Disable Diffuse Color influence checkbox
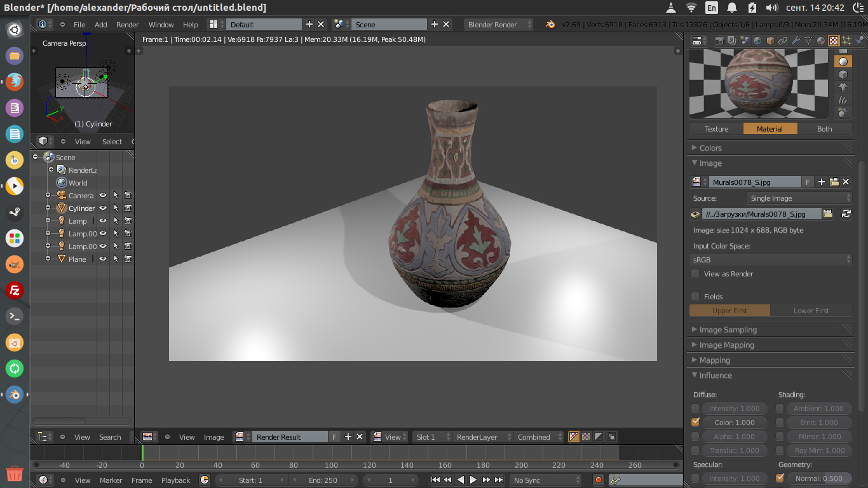Image resolution: width=868 pixels, height=488 pixels. coord(695,422)
